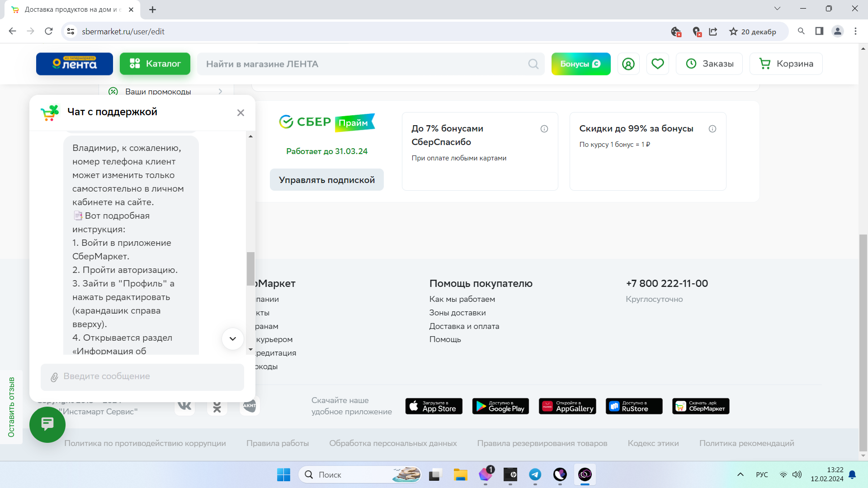Open Обработка персональных данных link

pos(393,443)
